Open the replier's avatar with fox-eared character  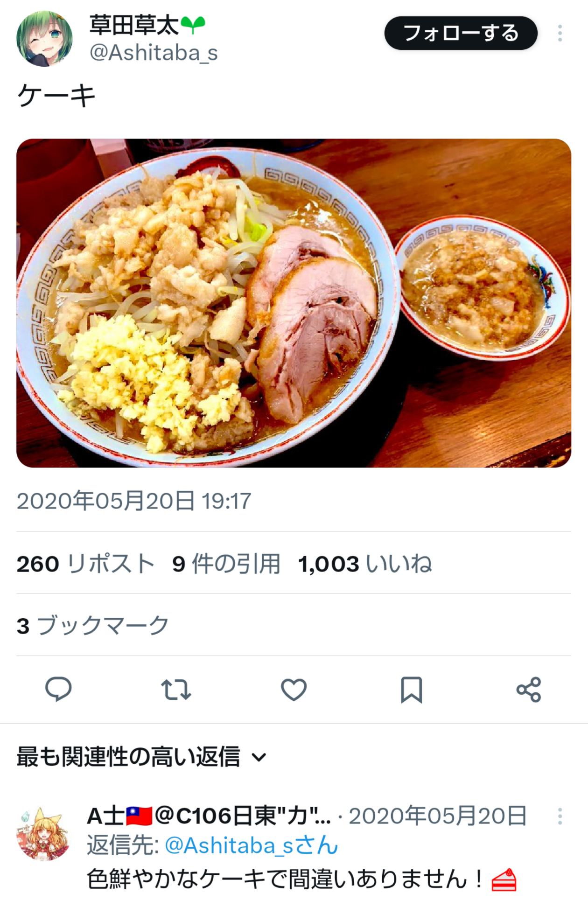pyautogui.click(x=43, y=834)
